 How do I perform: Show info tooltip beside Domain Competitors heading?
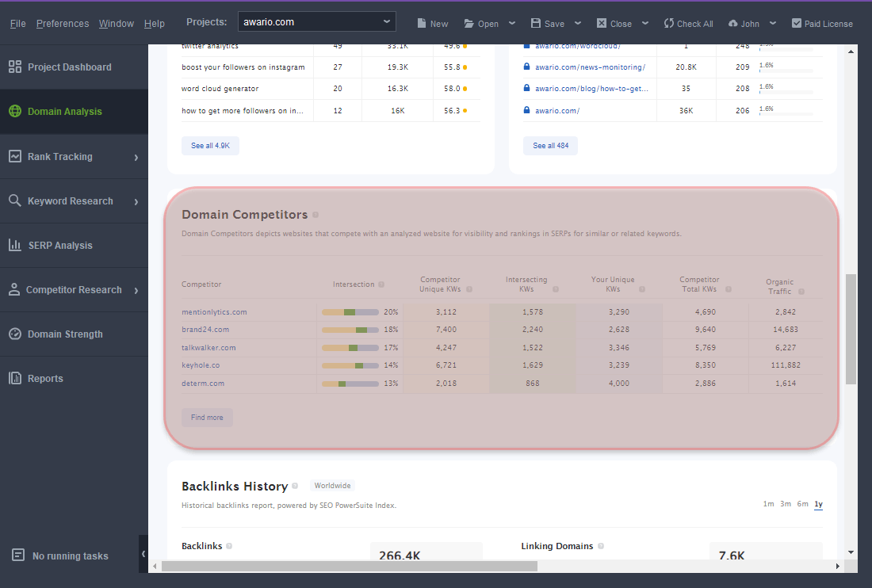click(316, 215)
